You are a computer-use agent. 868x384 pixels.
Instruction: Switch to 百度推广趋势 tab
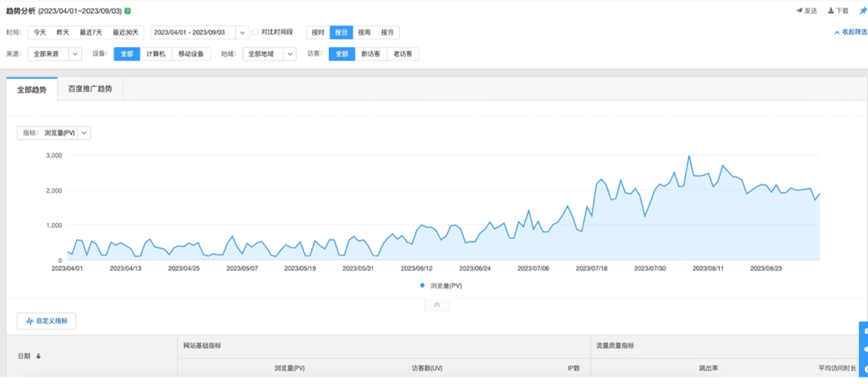(90, 89)
